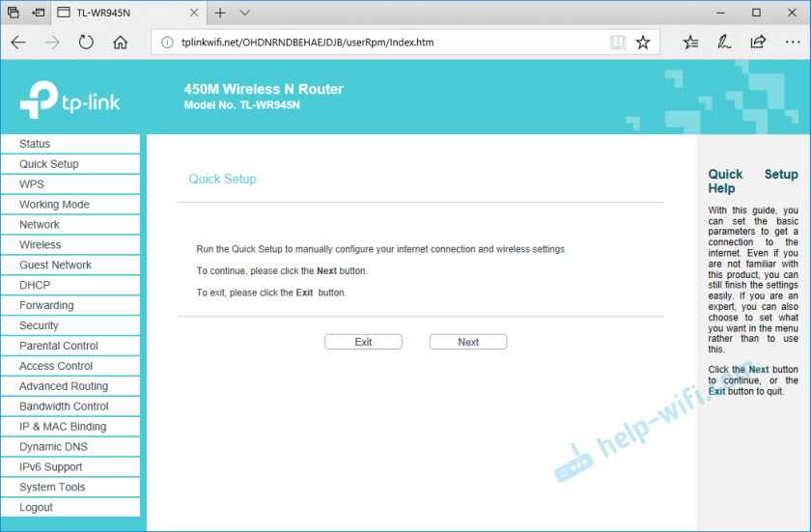Viewport: 811px width, 532px height.
Task: Click the Quick Setup Help heading
Action: click(x=753, y=181)
